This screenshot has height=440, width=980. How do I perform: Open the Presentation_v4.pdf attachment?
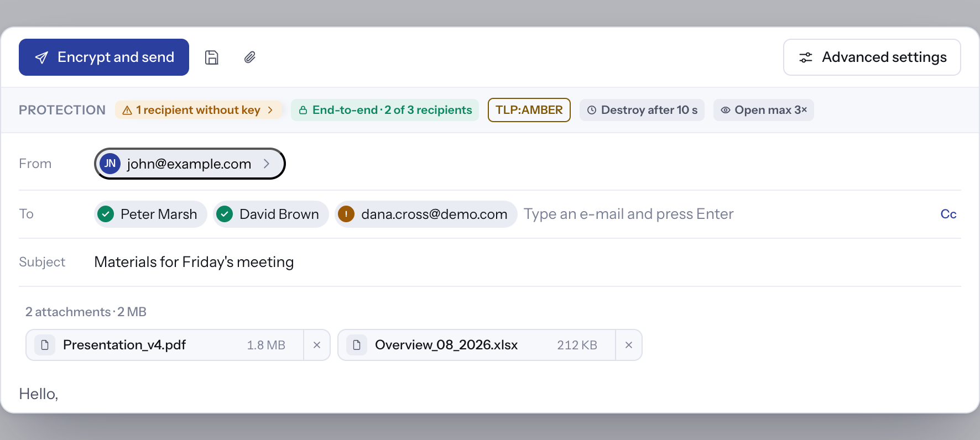[165, 345]
